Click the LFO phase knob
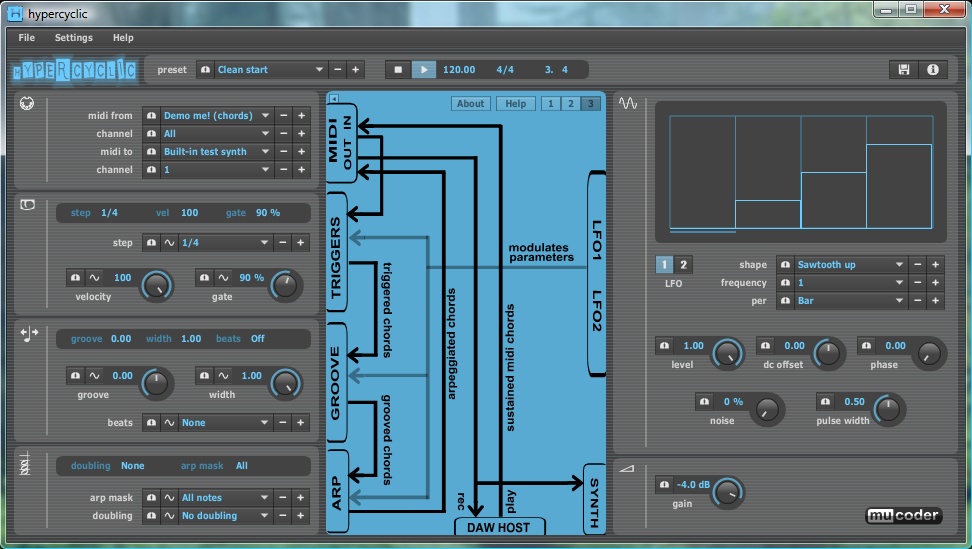 929,354
